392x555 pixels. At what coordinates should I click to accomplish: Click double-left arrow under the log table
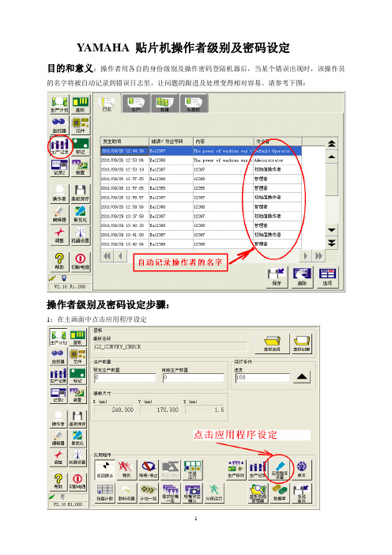(107, 255)
